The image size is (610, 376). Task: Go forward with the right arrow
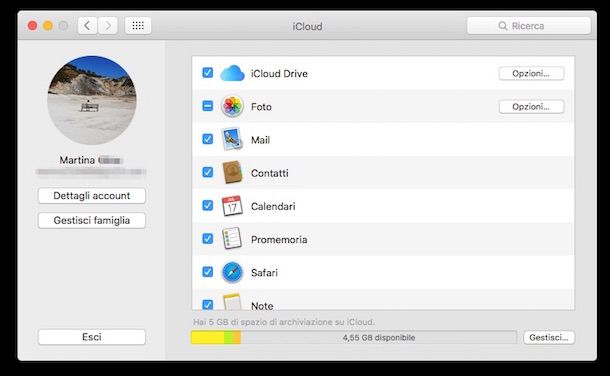tap(108, 26)
